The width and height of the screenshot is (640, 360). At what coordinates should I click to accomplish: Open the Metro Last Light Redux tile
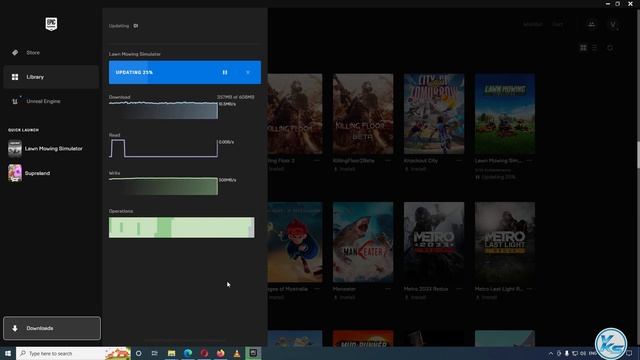tap(505, 242)
